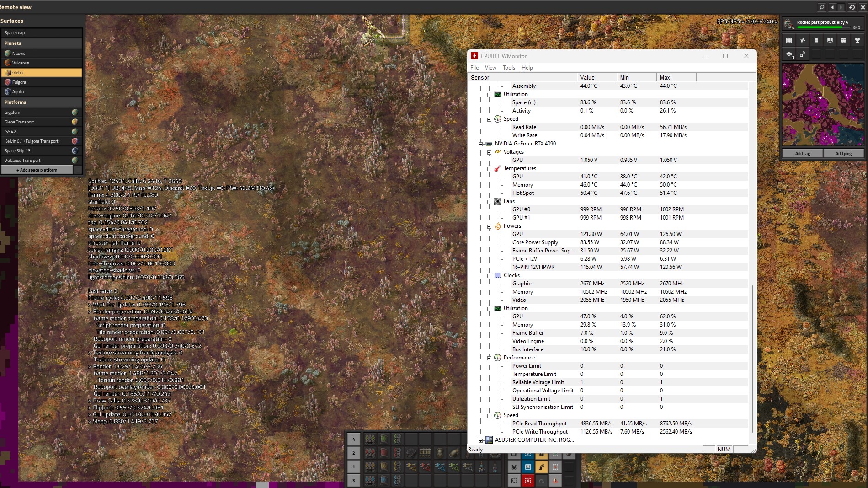Collapse NVIDIA GeForce RTX 4090 tree node

[x=480, y=144]
